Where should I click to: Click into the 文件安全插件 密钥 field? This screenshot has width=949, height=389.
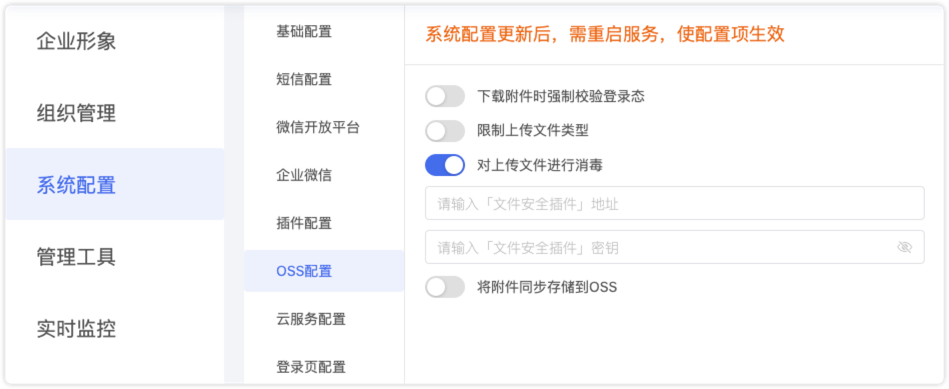pos(674,247)
